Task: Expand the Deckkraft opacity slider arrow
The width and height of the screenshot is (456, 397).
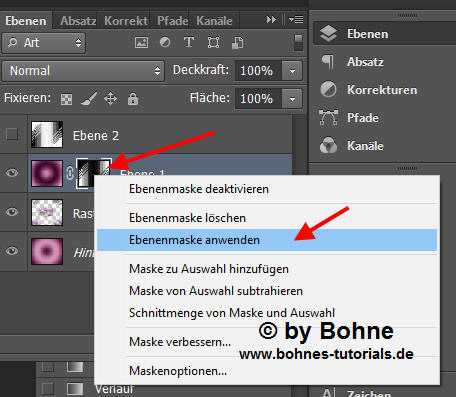Action: (292, 71)
